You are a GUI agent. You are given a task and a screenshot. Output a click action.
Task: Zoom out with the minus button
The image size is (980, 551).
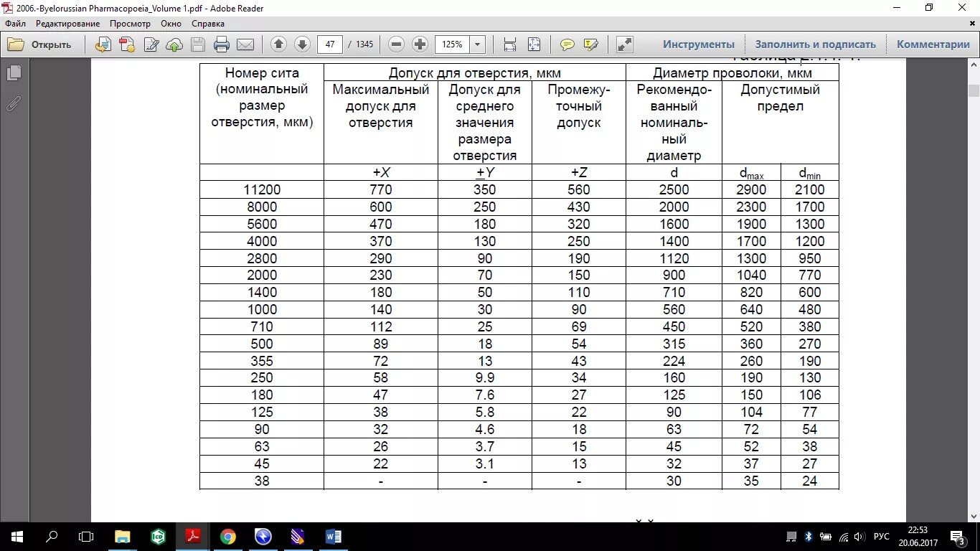point(396,44)
